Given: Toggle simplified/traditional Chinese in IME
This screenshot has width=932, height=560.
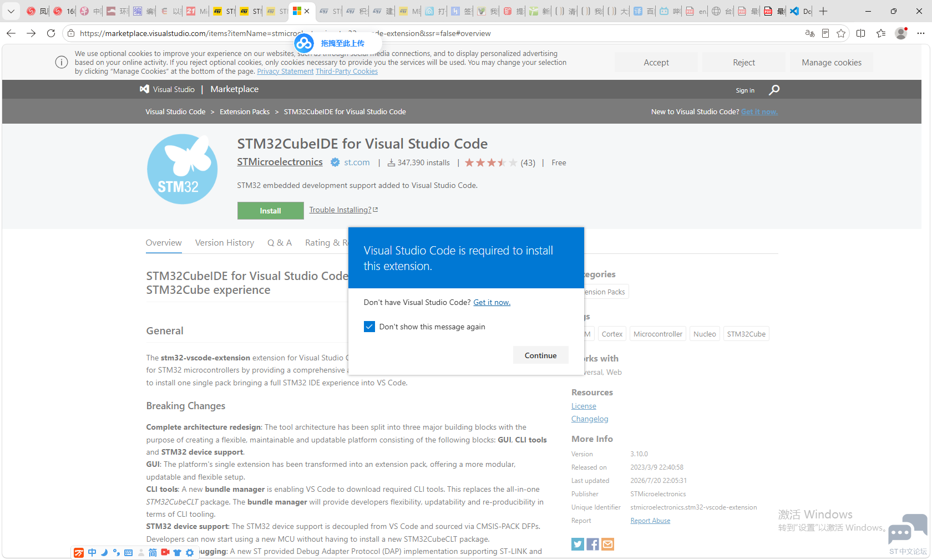Looking at the screenshot, I should 153,553.
